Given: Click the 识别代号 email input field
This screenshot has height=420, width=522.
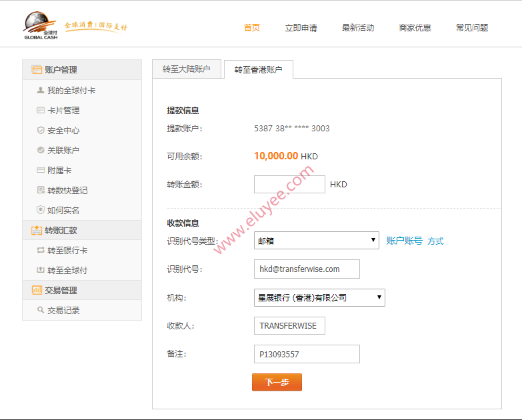Looking at the screenshot, I should click(307, 269).
